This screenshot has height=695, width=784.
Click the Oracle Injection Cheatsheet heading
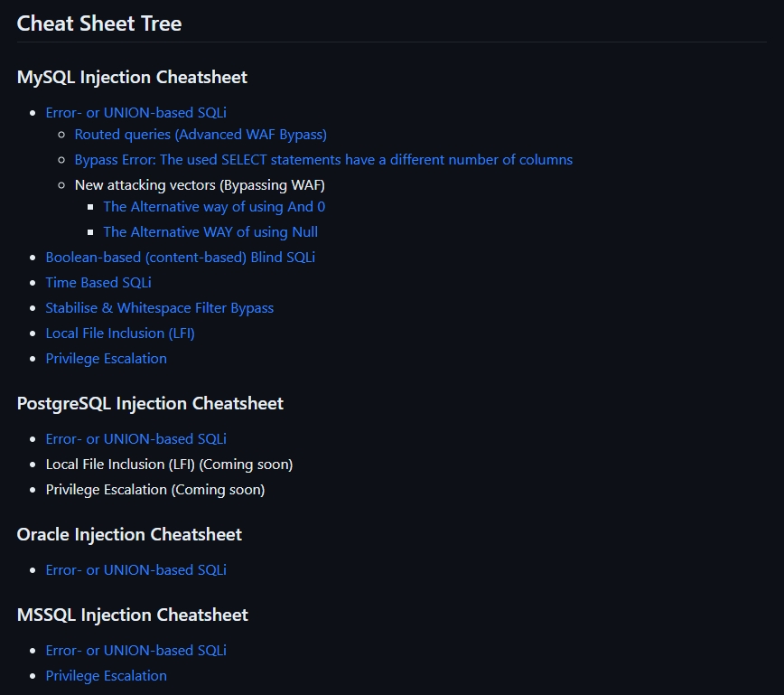pyautogui.click(x=129, y=534)
